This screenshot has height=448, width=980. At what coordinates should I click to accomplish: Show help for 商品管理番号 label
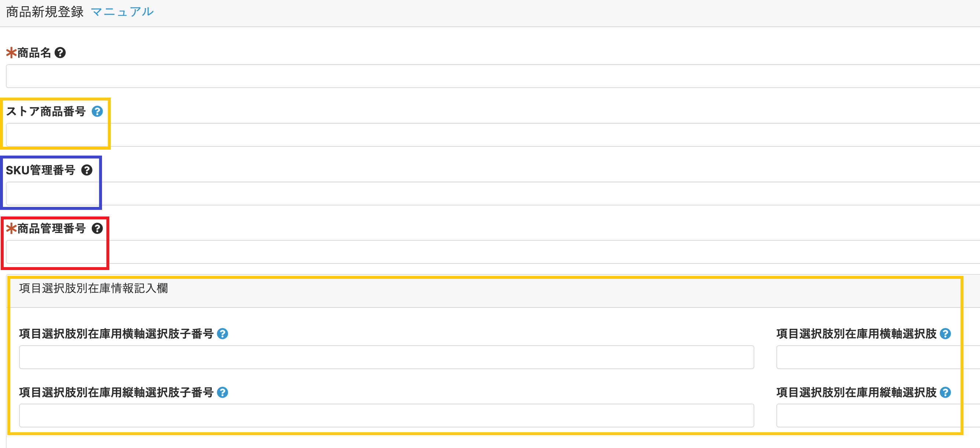tap(97, 229)
